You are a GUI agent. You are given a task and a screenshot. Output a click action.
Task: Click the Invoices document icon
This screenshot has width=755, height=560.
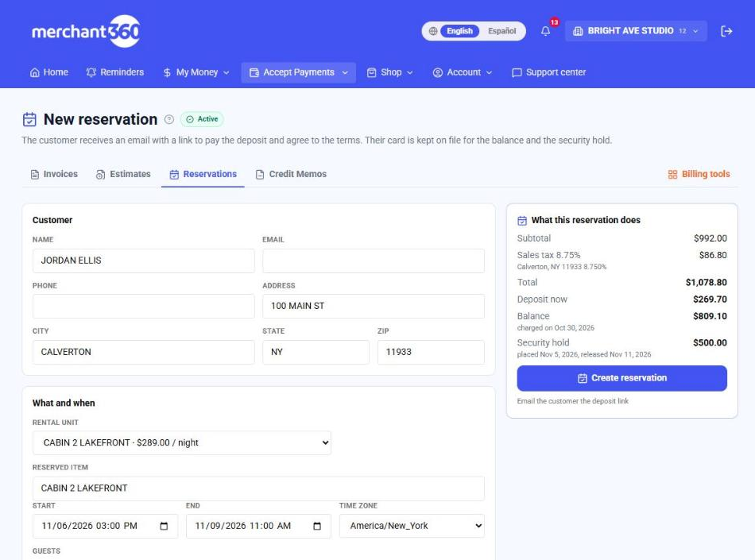pos(35,175)
